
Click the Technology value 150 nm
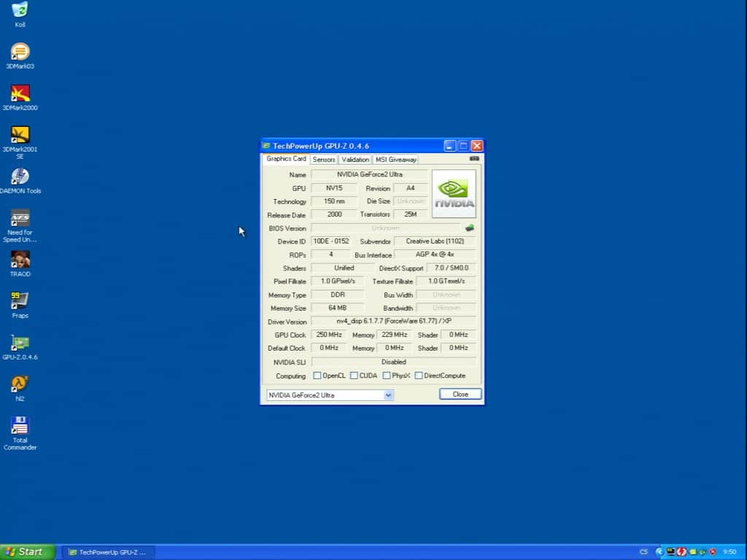click(334, 201)
